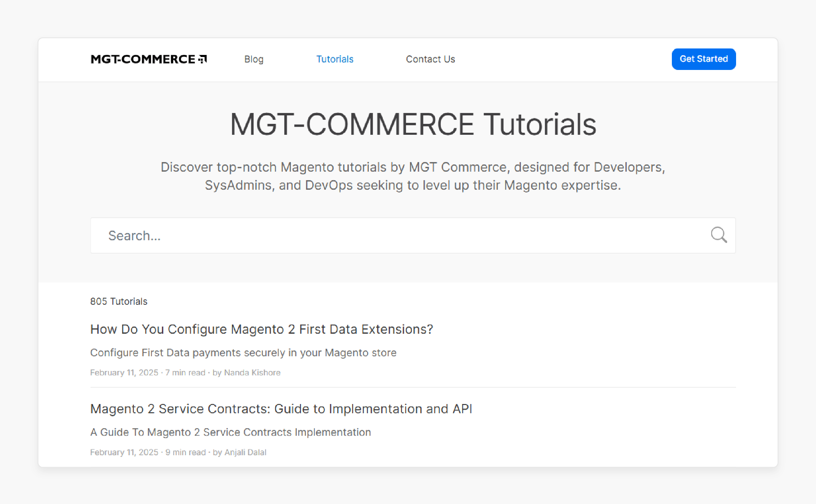
Task: Click author Nanda Kishore
Action: pos(252,372)
